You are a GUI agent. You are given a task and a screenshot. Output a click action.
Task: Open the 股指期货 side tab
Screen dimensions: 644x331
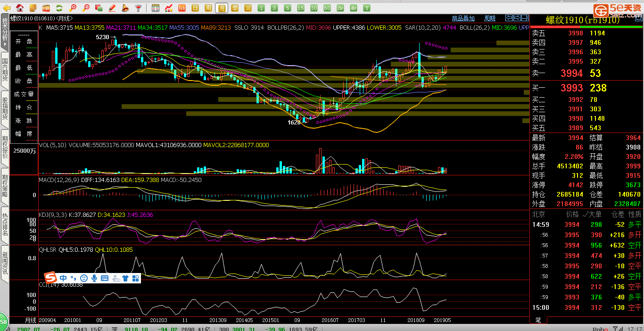point(5,108)
